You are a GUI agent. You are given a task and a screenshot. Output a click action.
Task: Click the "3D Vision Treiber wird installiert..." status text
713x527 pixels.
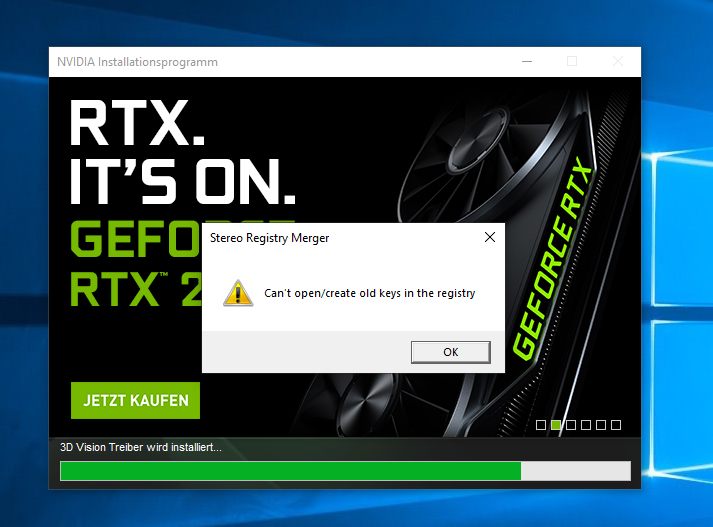(x=141, y=447)
